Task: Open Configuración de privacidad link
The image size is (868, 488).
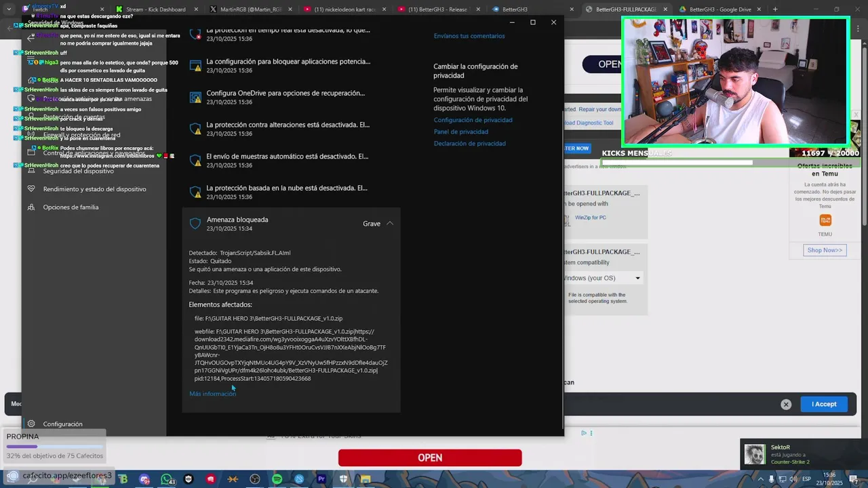Action: (x=473, y=120)
